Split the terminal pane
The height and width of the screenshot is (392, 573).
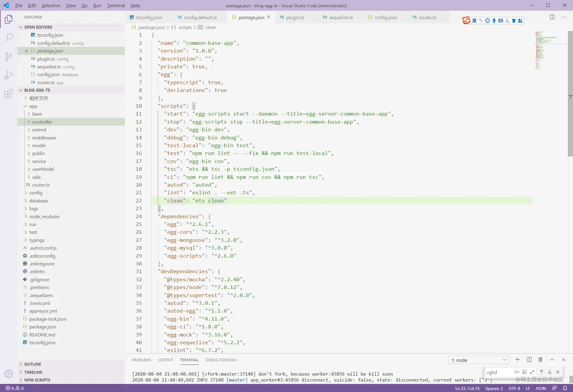[x=529, y=360]
